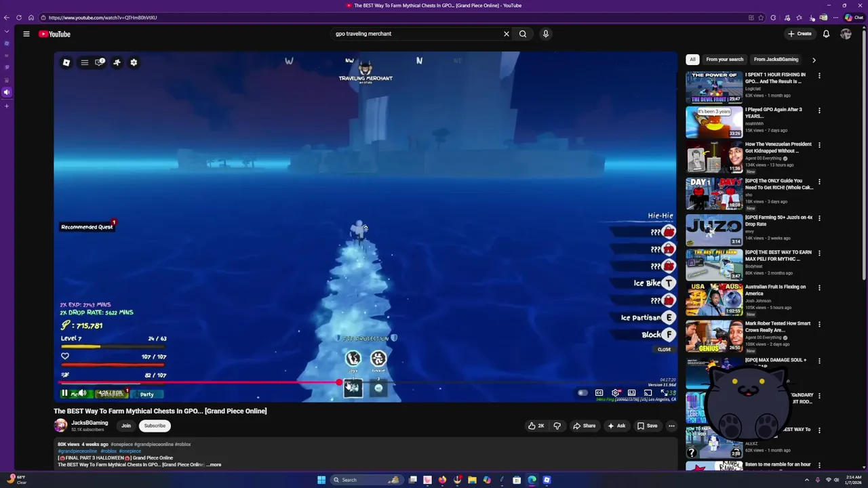Cast the video to a device
The image size is (868, 488).
pos(648,393)
